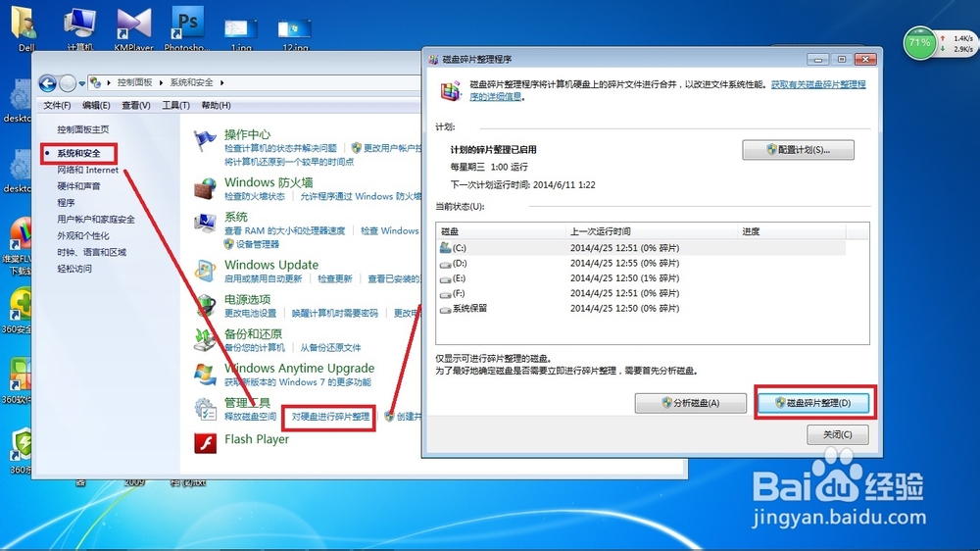This screenshot has height=551, width=980.
Task: Open 时钟、语言和区域 category
Action: 92,252
